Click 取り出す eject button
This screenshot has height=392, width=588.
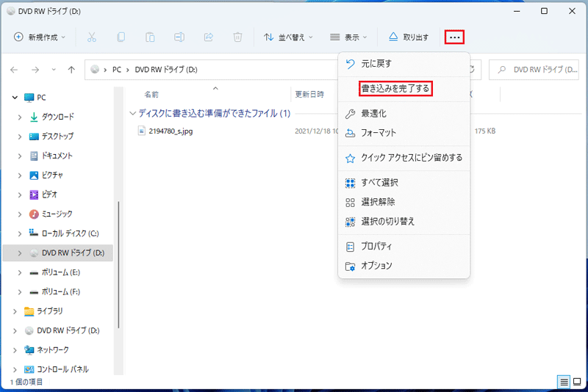pos(409,37)
